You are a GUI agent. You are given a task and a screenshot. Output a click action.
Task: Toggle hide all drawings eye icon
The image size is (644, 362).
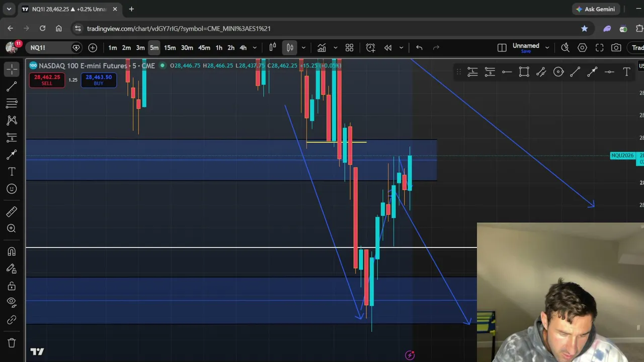pyautogui.click(x=12, y=303)
